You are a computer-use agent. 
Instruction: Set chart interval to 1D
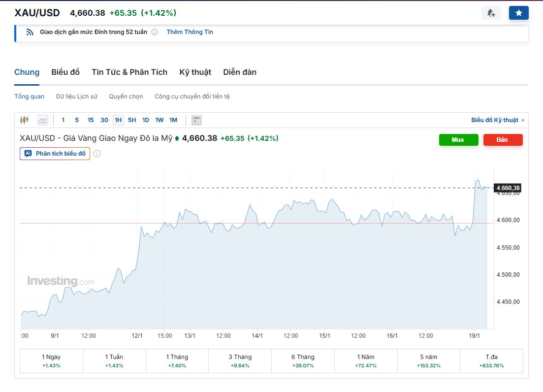(146, 120)
